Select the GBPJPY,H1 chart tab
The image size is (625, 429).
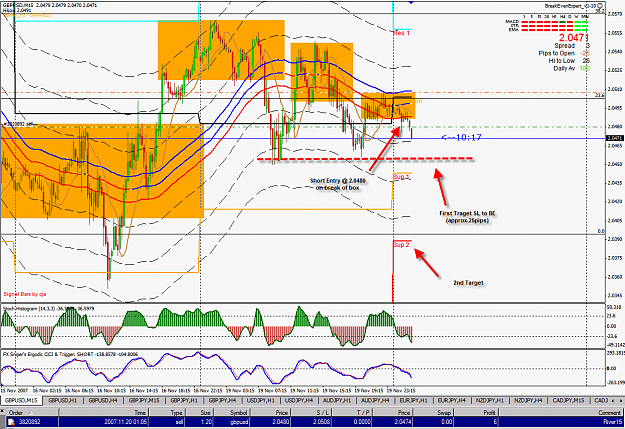(x=184, y=400)
